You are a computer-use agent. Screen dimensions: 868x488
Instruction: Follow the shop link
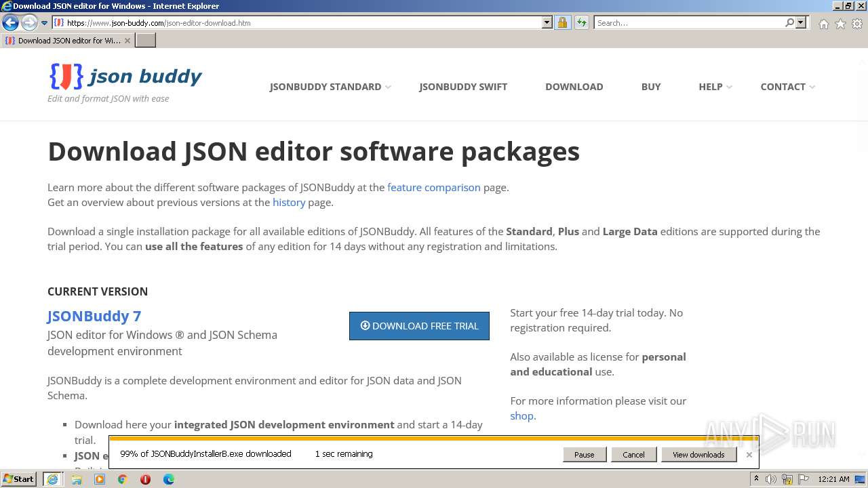click(521, 416)
